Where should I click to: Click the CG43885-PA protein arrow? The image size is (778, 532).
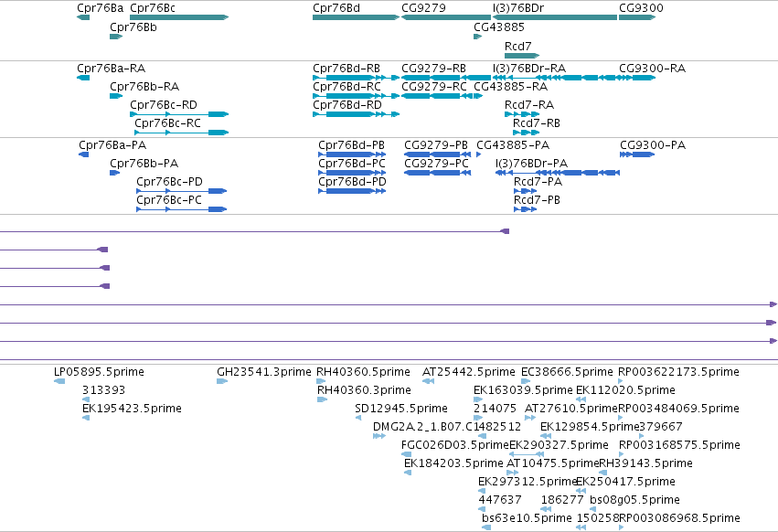click(x=479, y=154)
